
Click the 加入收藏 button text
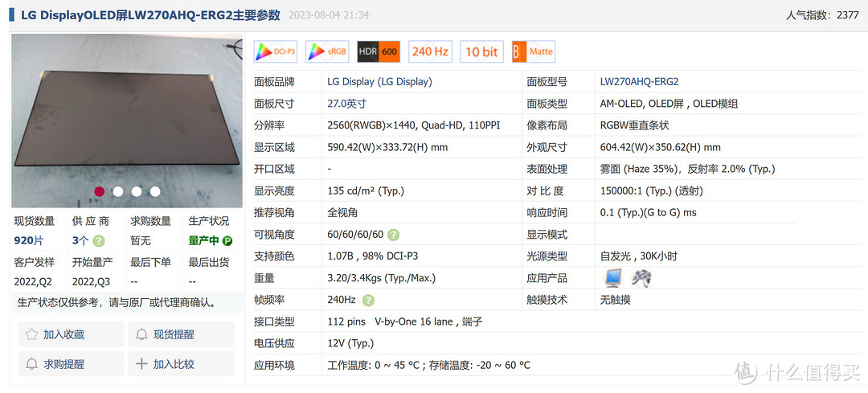64,334
